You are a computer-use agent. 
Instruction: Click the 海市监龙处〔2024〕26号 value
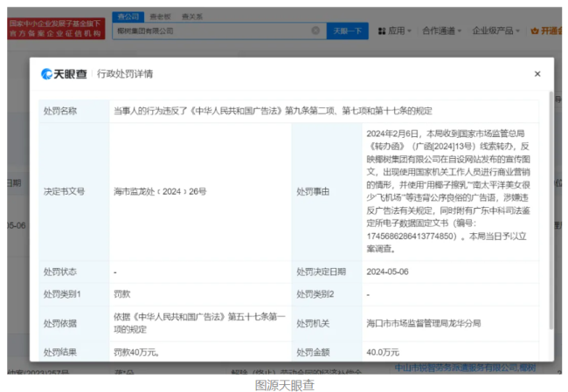coord(160,191)
